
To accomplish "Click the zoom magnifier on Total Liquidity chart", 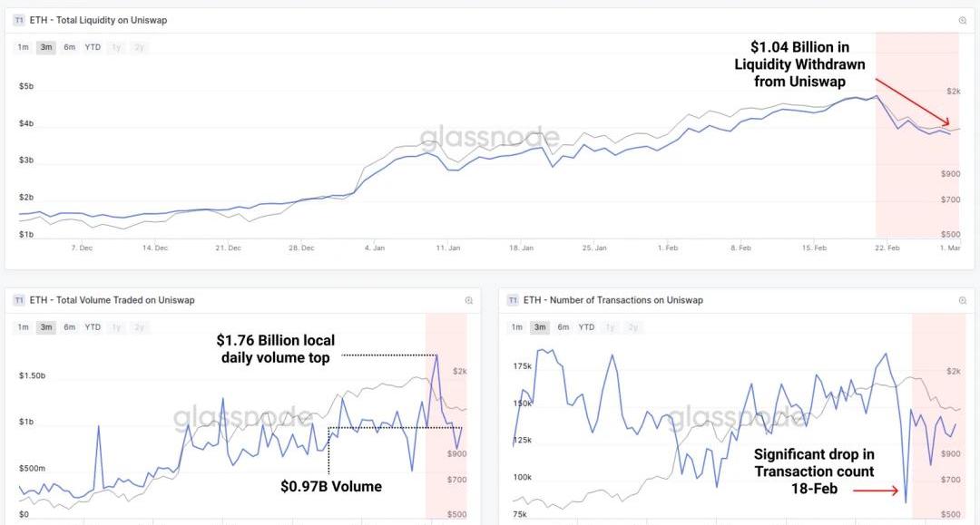I will coord(963,20).
